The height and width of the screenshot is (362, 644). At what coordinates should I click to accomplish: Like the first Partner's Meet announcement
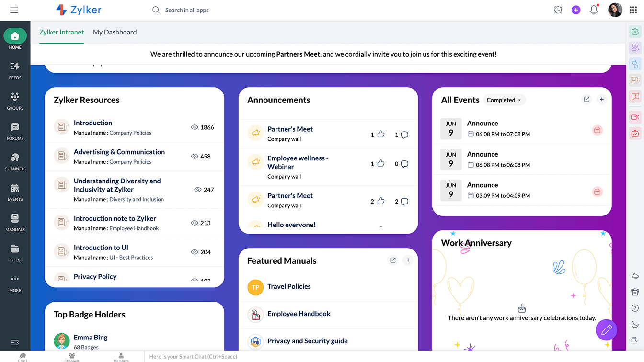tap(381, 135)
